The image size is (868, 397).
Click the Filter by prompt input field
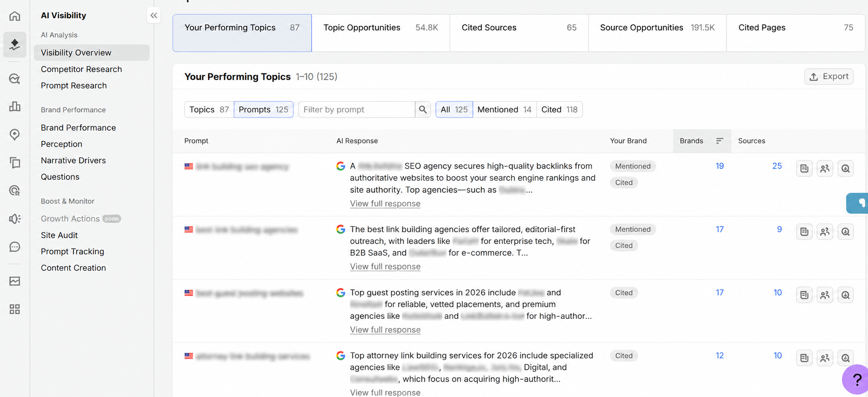[357, 110]
